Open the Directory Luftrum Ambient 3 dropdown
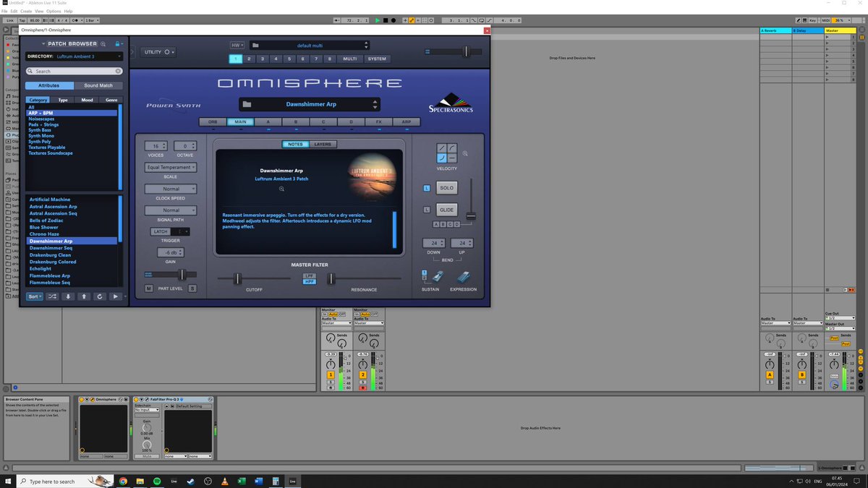 75,56
